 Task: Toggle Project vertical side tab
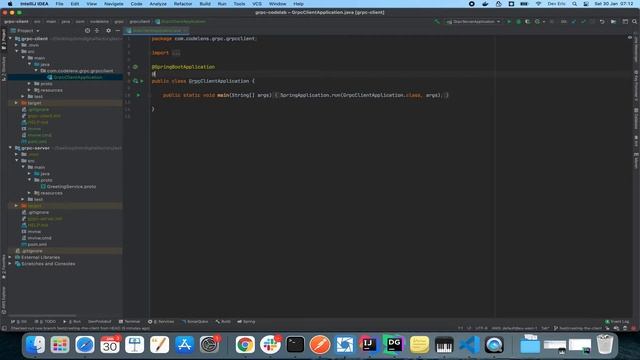coord(4,40)
